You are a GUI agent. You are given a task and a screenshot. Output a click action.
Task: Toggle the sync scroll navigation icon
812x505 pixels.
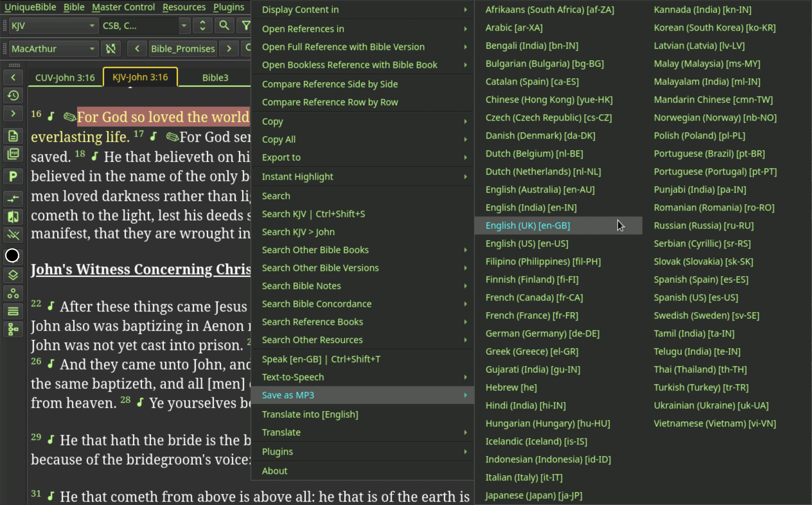[111, 48]
